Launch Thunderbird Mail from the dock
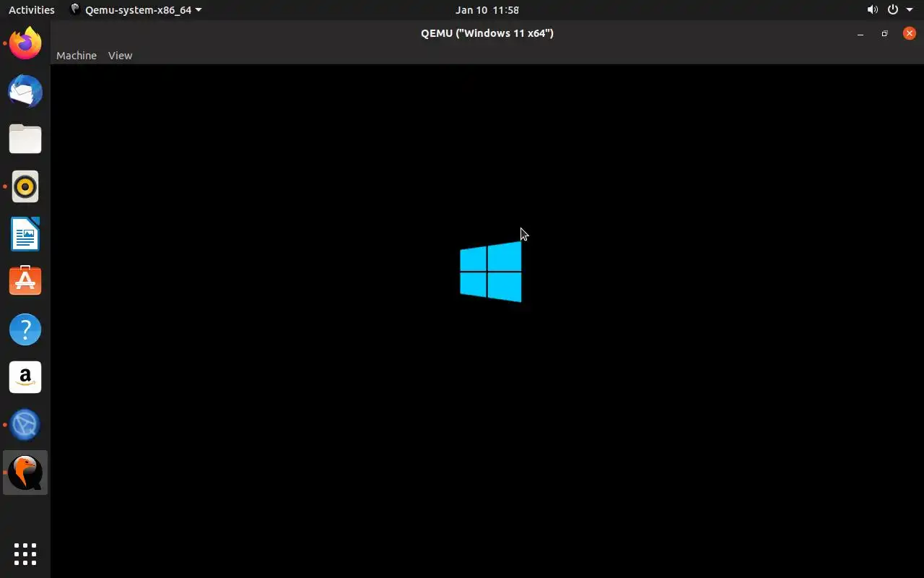 [25, 91]
